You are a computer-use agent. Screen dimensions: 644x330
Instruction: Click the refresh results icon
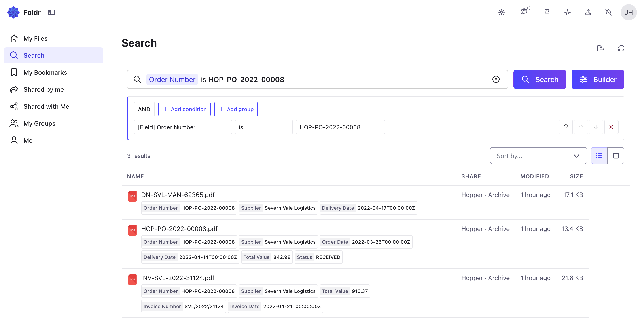click(x=621, y=48)
